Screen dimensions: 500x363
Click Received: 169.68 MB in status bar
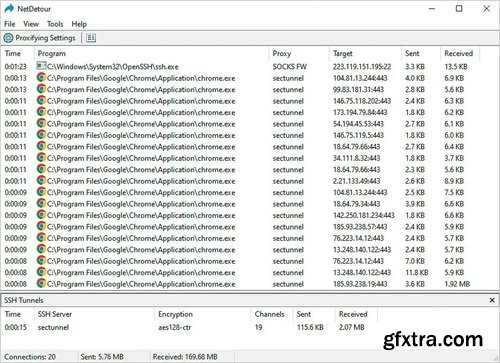(x=185, y=357)
